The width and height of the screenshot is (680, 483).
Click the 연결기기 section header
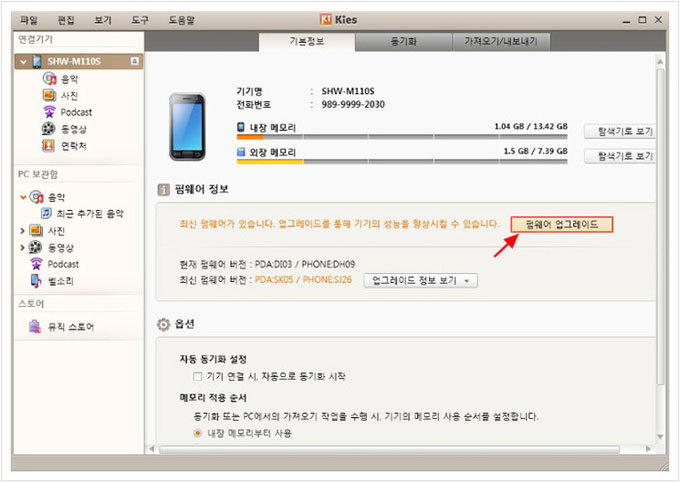pos(36,39)
